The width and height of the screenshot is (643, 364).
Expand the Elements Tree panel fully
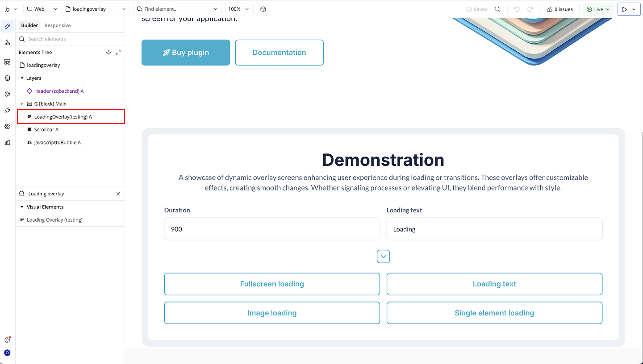point(118,52)
